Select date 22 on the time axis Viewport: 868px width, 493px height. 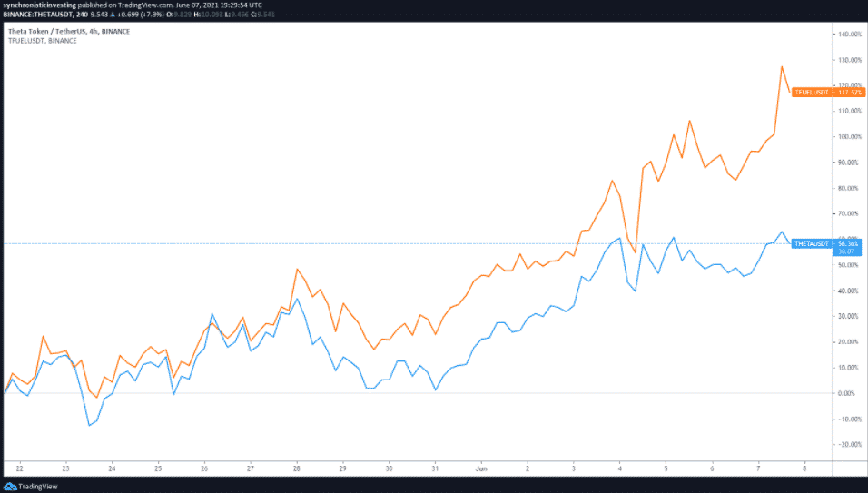[20, 468]
